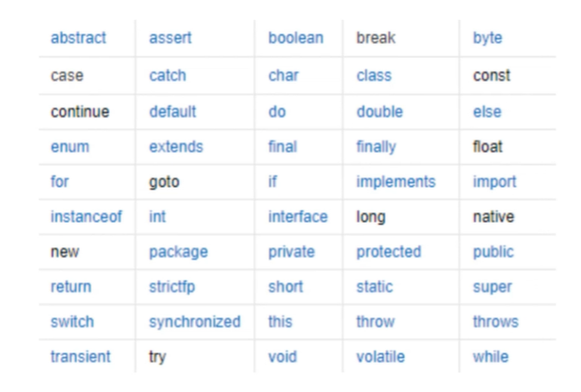Click the 'volatile' keyword link
Viewport: 581px width, 392px height.
[x=380, y=357]
